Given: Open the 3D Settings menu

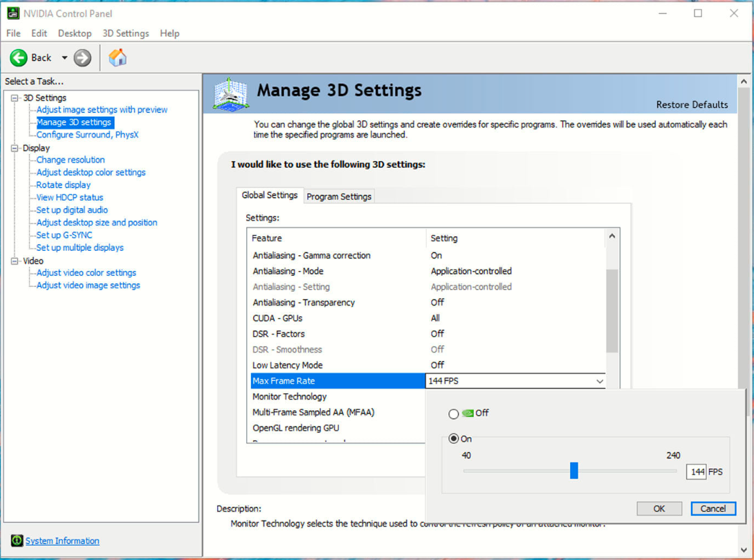Looking at the screenshot, I should point(125,33).
